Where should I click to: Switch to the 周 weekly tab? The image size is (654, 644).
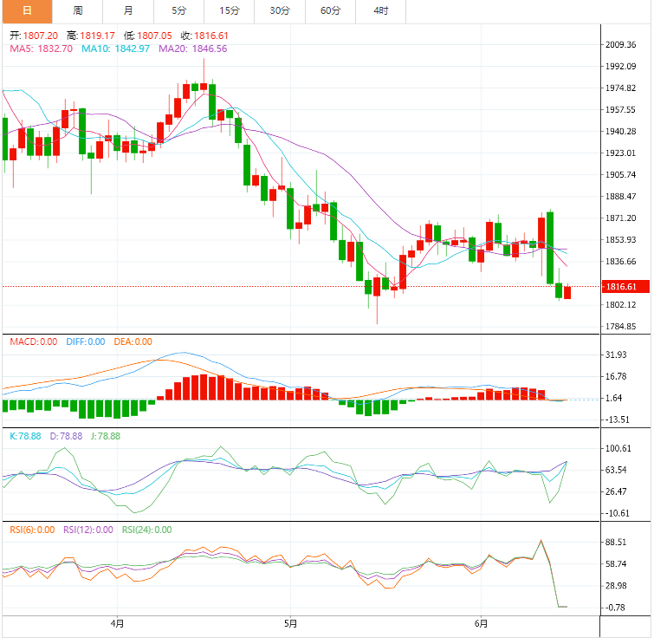78,11
